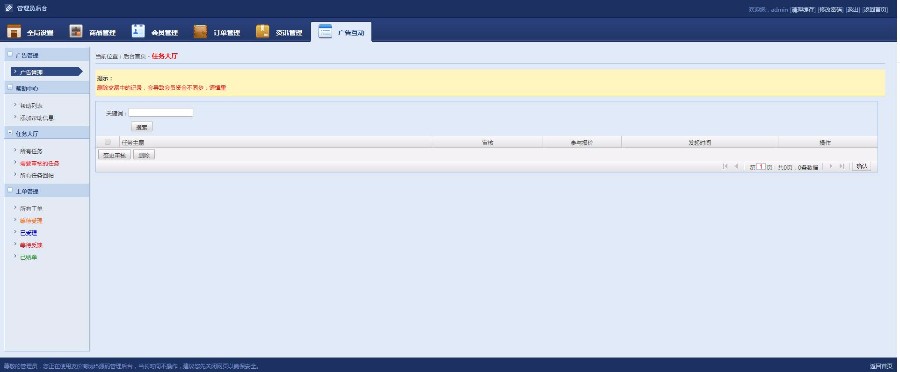Click 后台首页 breadcrumb link

[x=134, y=57]
